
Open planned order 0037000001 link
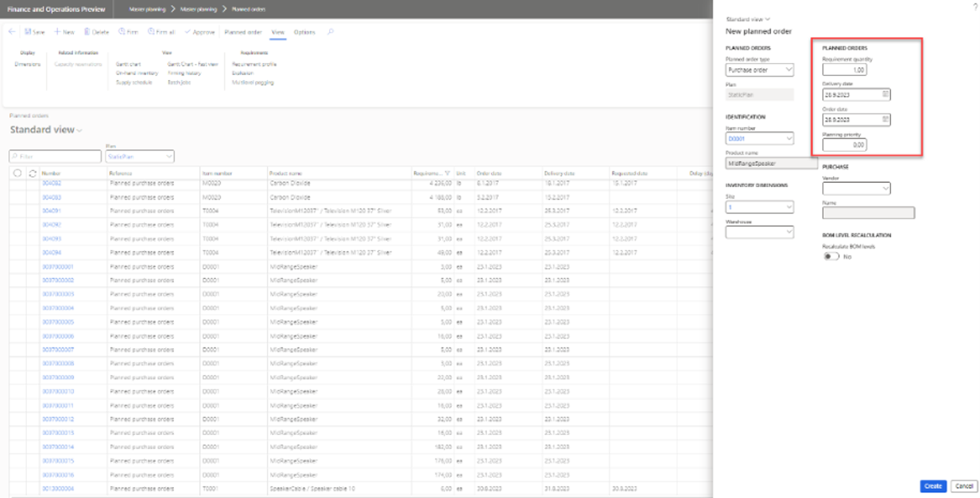coord(58,267)
